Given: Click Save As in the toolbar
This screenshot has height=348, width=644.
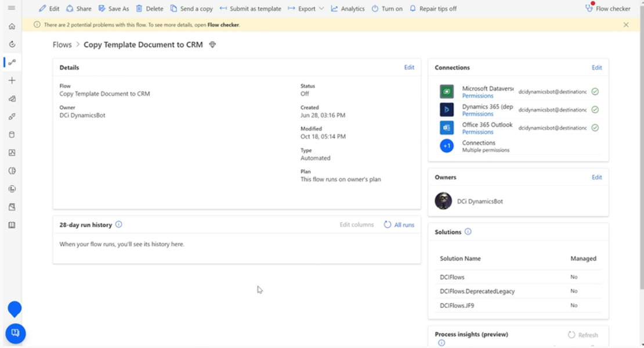Looking at the screenshot, I should click(114, 9).
